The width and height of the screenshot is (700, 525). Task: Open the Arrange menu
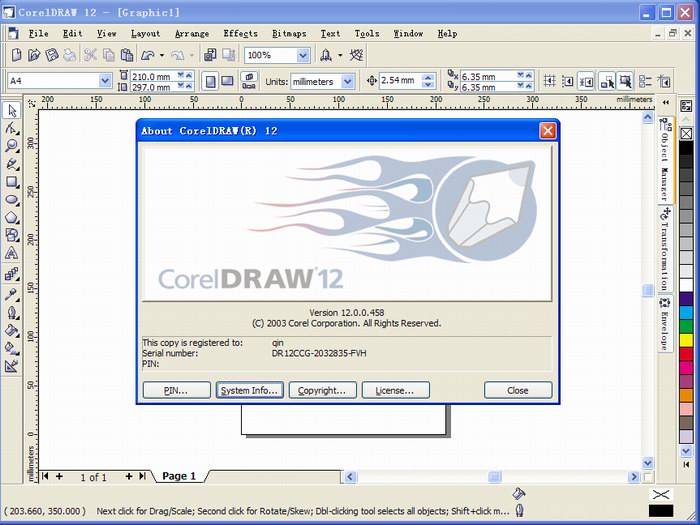click(192, 33)
